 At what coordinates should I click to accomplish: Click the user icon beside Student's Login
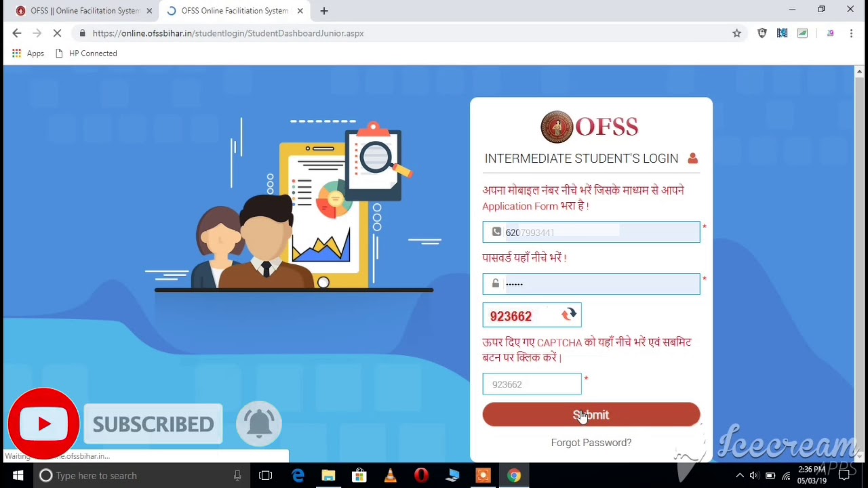click(x=692, y=159)
